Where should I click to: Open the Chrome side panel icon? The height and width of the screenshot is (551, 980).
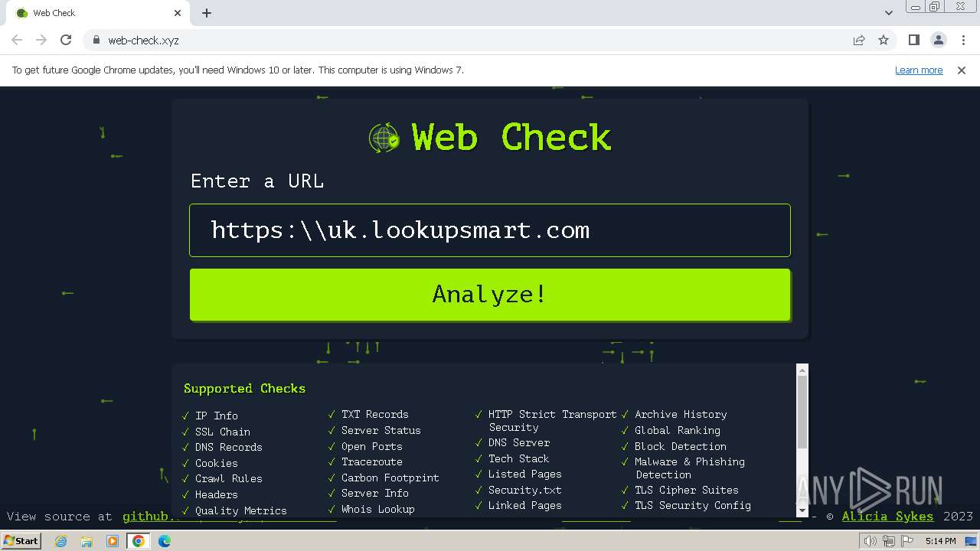point(913,40)
